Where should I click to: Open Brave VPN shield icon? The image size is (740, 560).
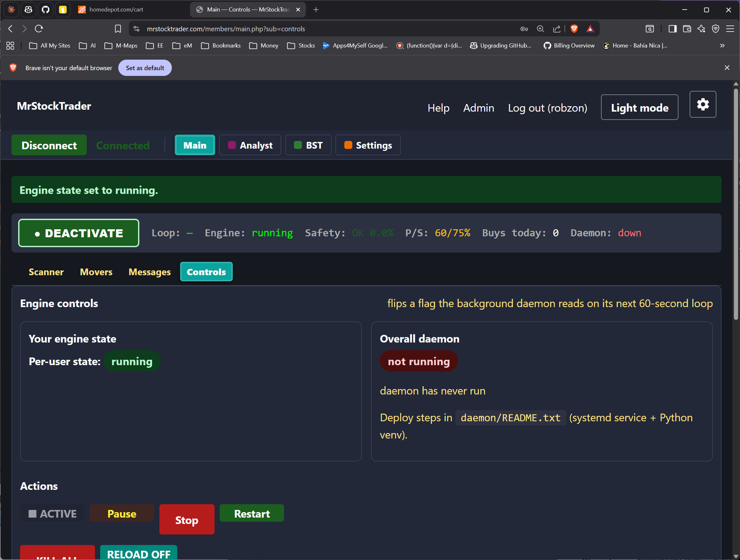[x=715, y=29]
